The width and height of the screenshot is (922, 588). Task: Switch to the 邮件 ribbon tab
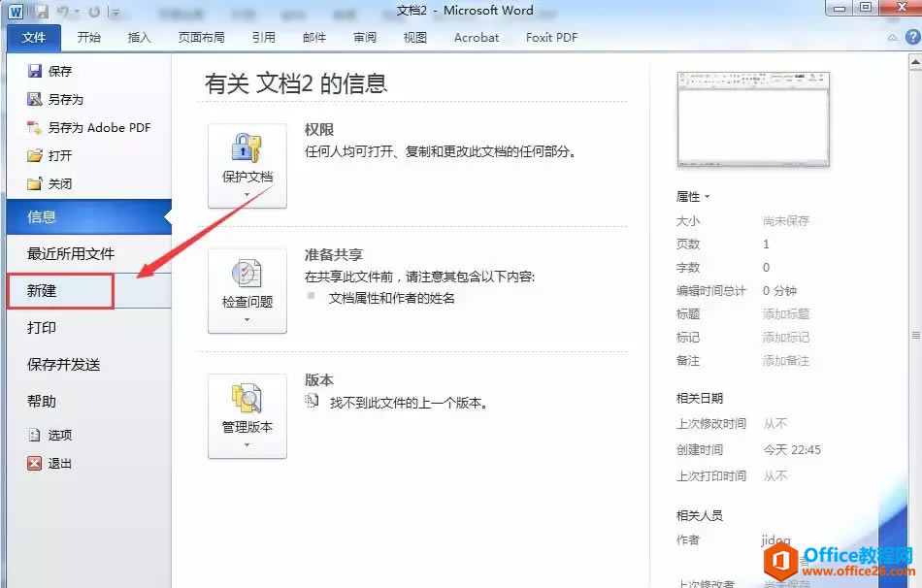(314, 38)
